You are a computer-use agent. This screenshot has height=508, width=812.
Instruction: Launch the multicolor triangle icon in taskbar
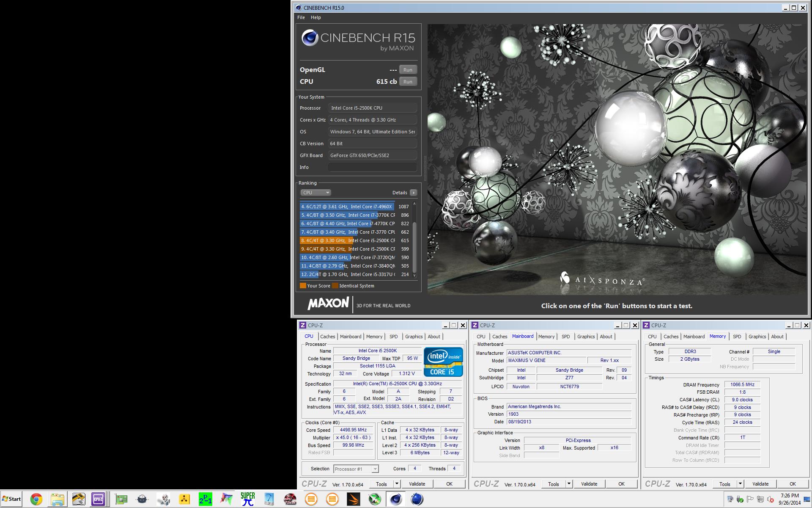coord(227,500)
